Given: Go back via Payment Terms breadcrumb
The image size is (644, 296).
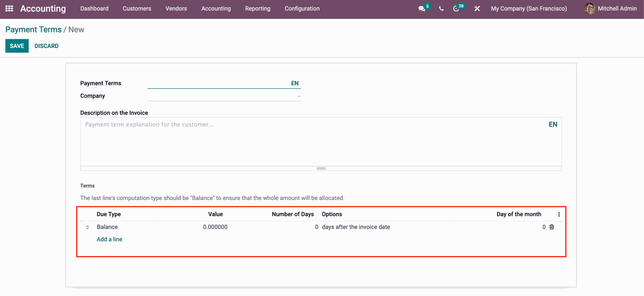Looking at the screenshot, I should pyautogui.click(x=34, y=30).
